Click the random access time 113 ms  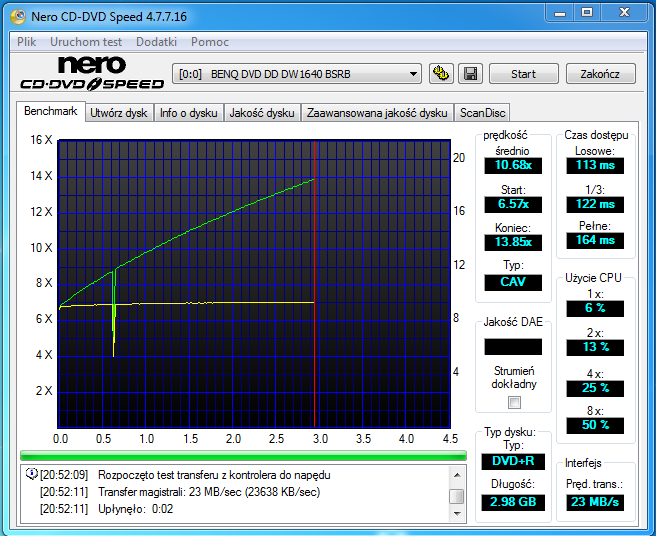coord(595,165)
